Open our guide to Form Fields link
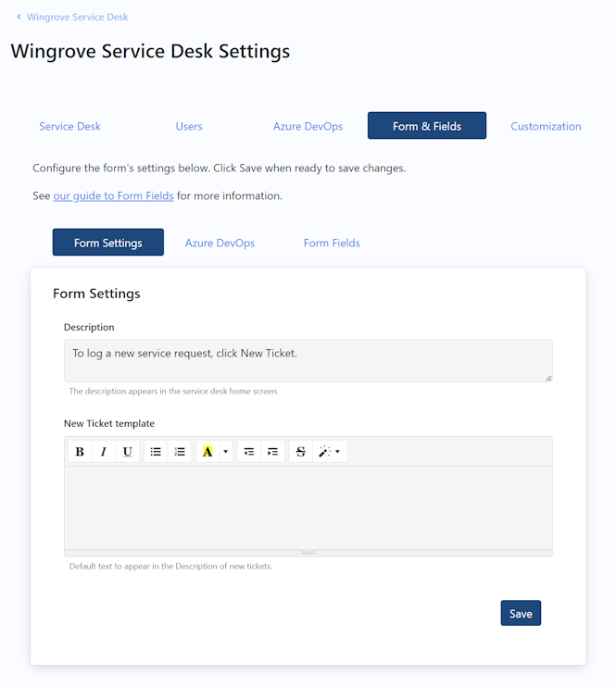 point(113,195)
